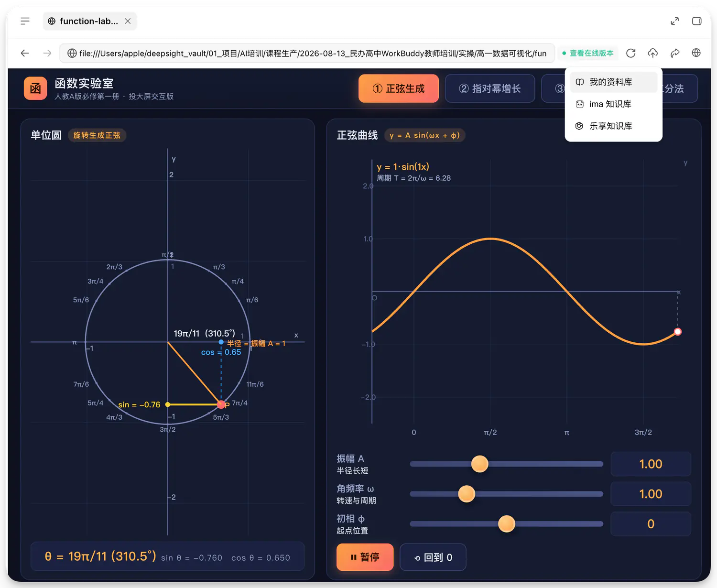Viewport: 717px width, 588px height.
Task: Click the 振幅 A value field 1.00
Action: click(651, 464)
